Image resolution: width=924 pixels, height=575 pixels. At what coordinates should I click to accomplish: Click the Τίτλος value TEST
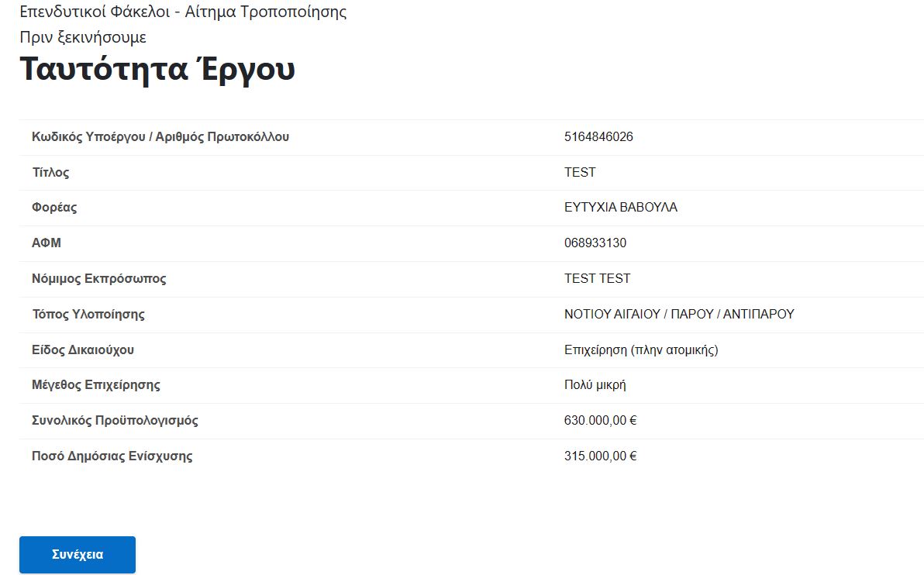pos(580,172)
